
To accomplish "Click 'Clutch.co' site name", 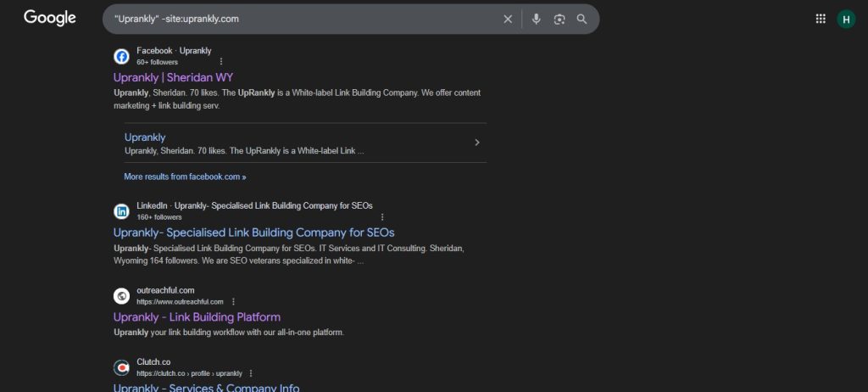I will 153,361.
